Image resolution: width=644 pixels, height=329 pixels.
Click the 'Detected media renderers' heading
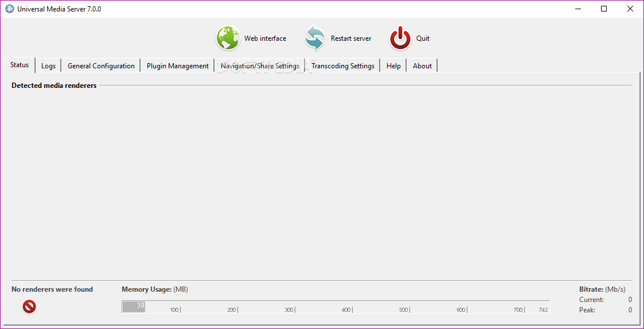click(x=54, y=86)
